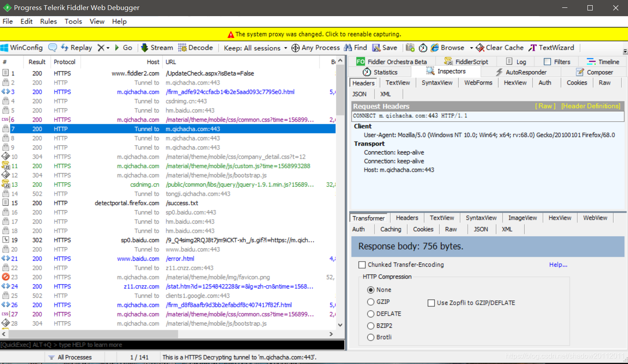Check Use Zopfli to GZIP/DEFLATE
The image size is (628, 364).
coord(431,303)
